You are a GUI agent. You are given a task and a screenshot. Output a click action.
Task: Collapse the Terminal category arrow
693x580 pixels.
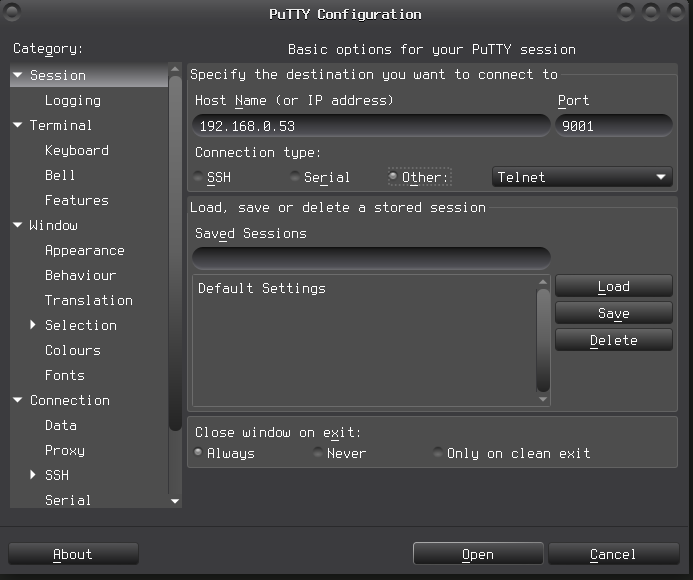coord(18,126)
